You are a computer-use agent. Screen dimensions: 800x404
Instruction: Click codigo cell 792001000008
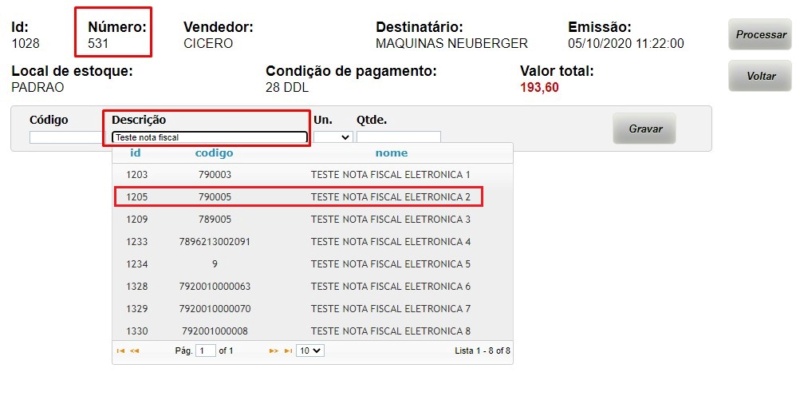click(x=215, y=331)
